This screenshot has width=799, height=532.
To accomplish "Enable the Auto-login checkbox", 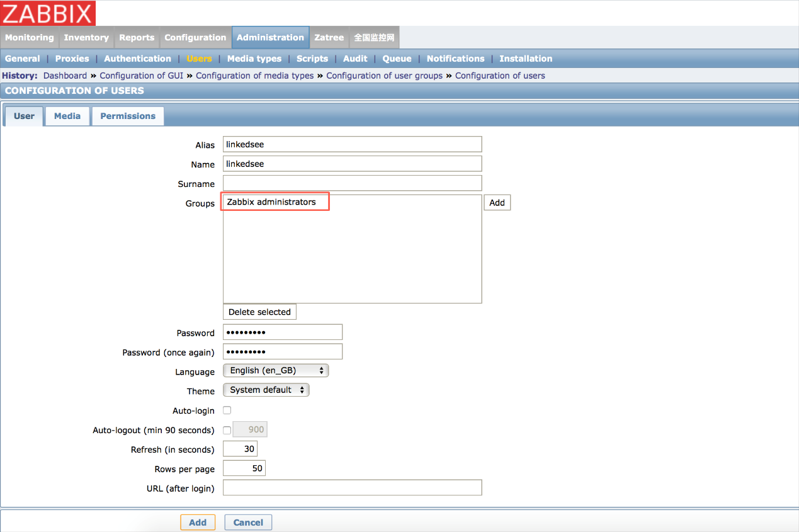I will [x=227, y=410].
